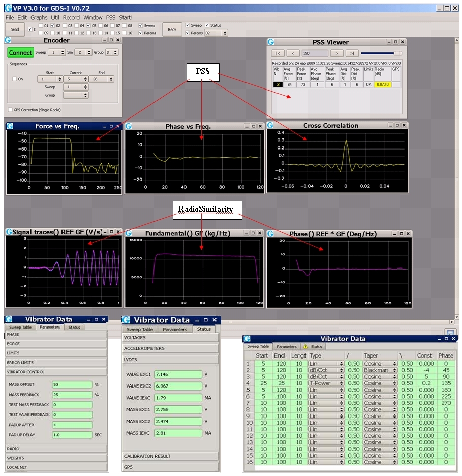Image resolution: width=462 pixels, height=476 pixels.
Task: Click the PSS Viewer record slider handle
Action: (397, 53)
